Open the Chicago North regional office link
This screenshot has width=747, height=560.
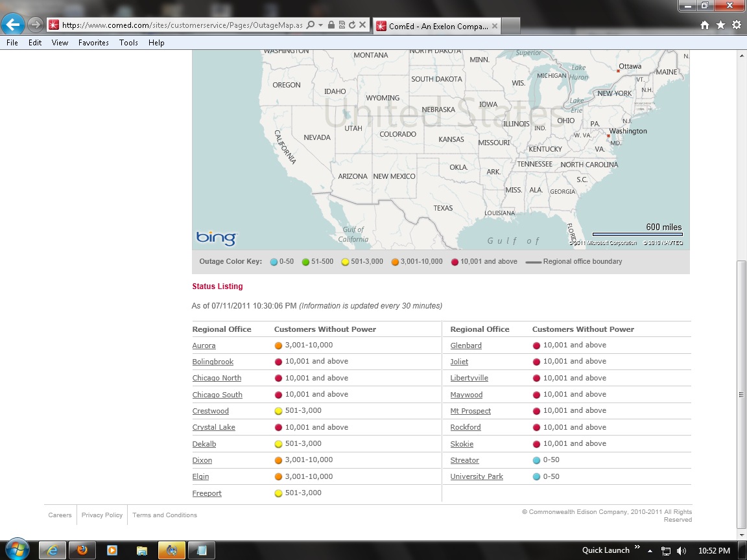[x=217, y=378]
